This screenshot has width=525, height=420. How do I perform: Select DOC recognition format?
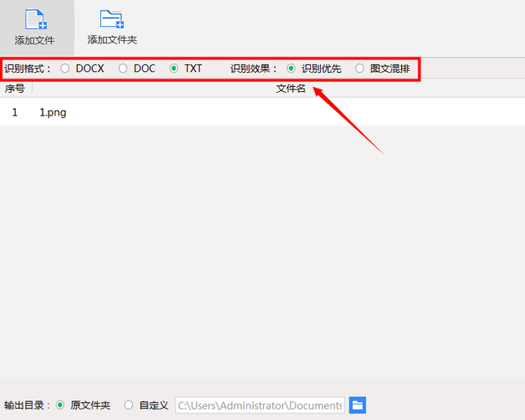click(123, 69)
